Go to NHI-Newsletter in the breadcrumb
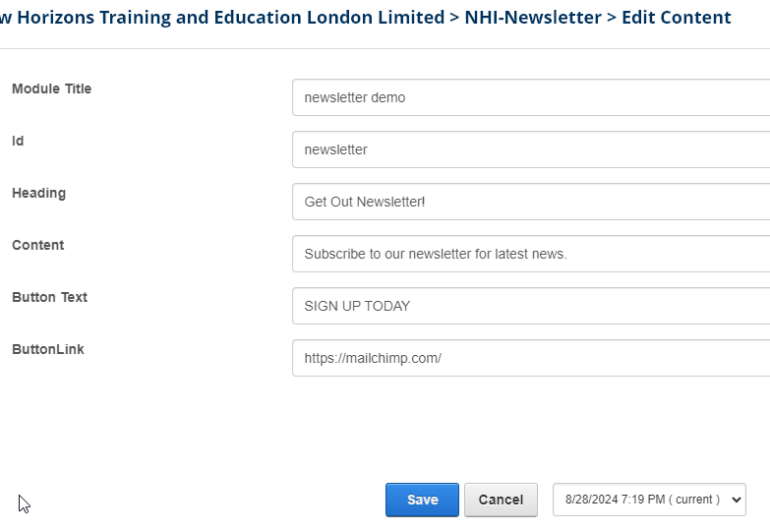This screenshot has width=770, height=532. [532, 18]
